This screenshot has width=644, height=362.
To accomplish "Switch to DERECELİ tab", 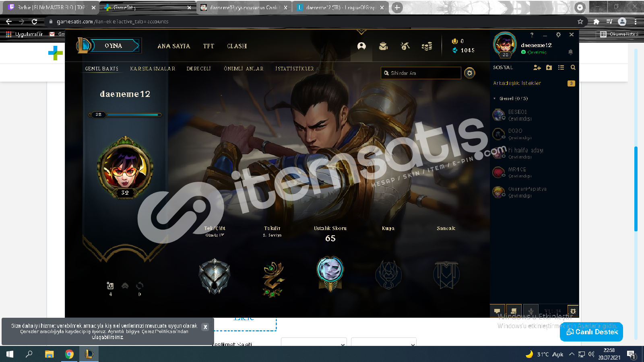I will pyautogui.click(x=198, y=69).
